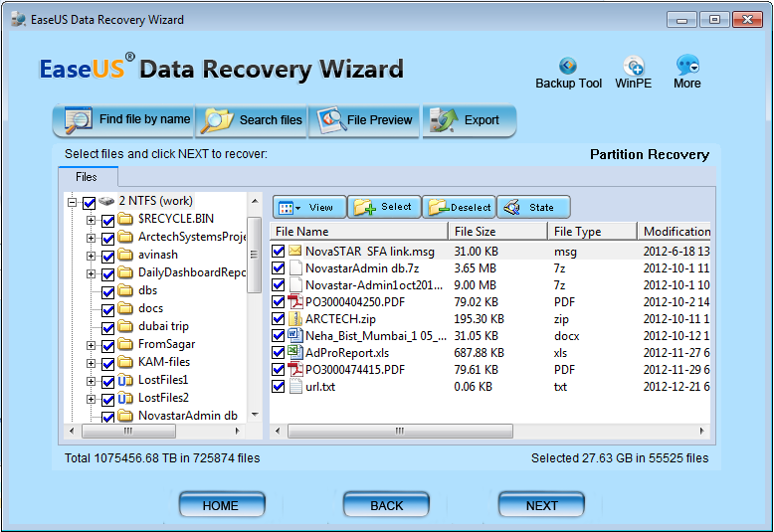Click the Search files folder icon
The height and width of the screenshot is (532, 774).
point(217,120)
